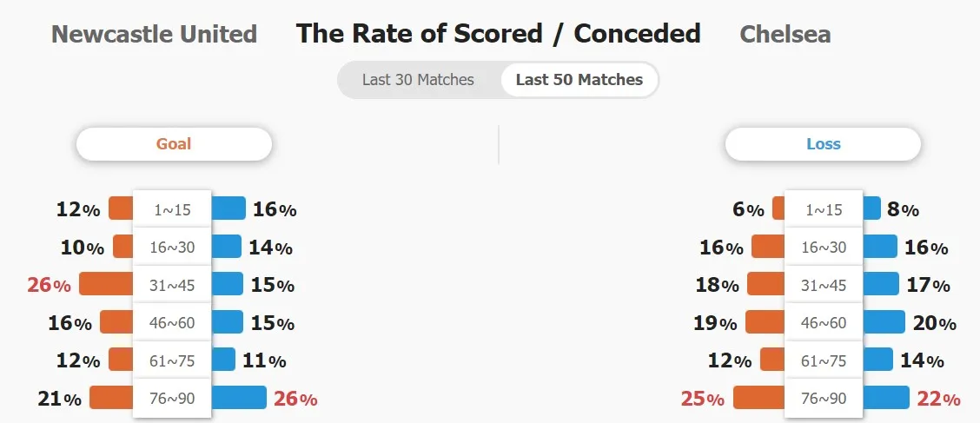This screenshot has height=423, width=980.
Task: Click the 61~75 interval under Loss
Action: coord(824,360)
